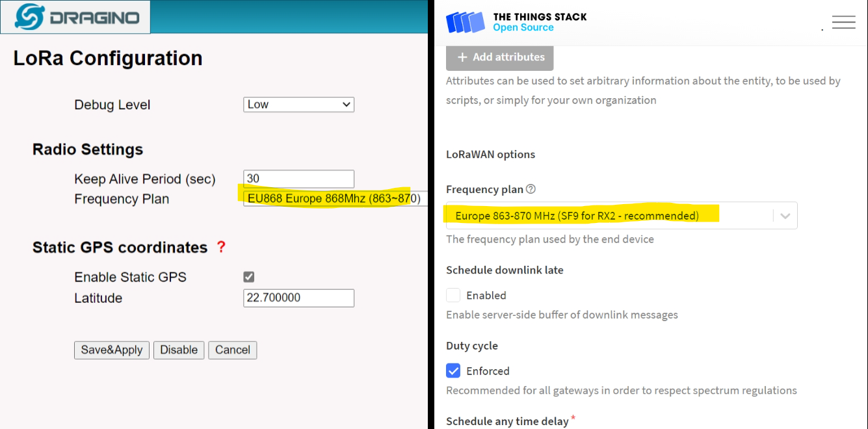Click the Radio Settings heading
The width and height of the screenshot is (868, 429).
tap(88, 149)
